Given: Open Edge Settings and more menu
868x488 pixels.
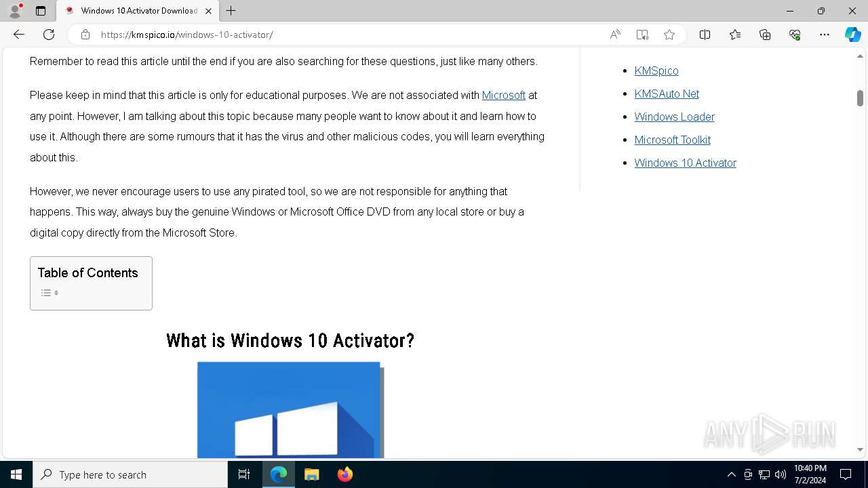Looking at the screenshot, I should (x=825, y=35).
